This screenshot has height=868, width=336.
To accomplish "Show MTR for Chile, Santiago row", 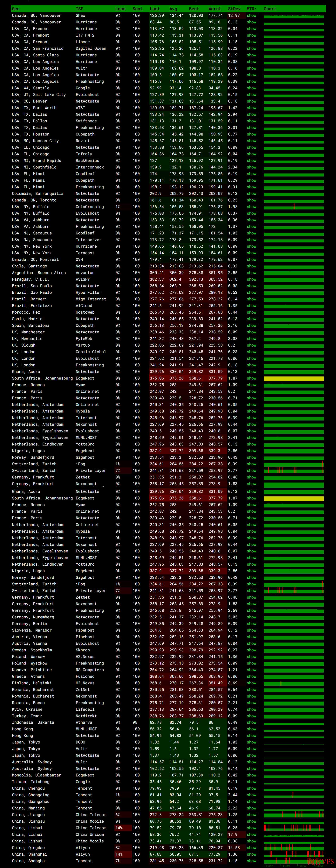I will 252,266.
